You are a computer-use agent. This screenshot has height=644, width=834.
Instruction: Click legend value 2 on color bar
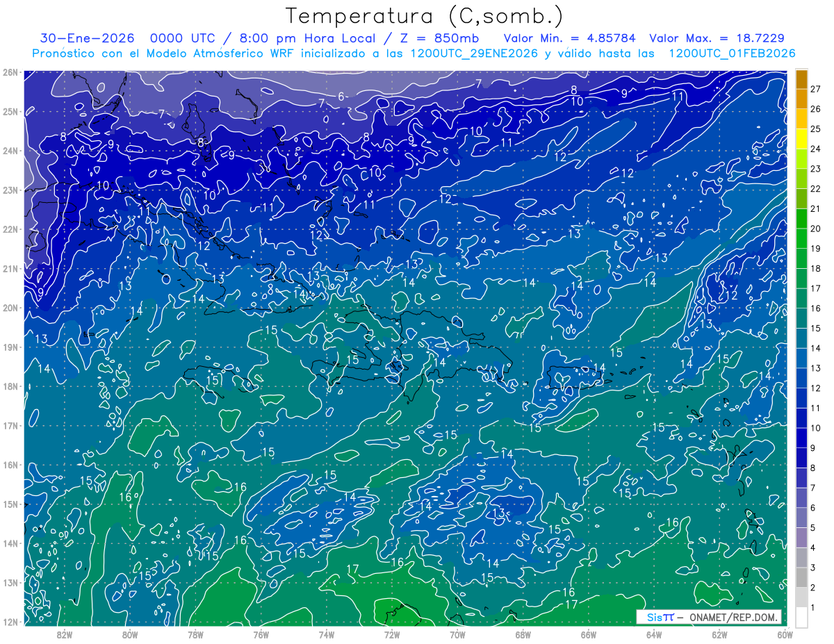(x=812, y=587)
